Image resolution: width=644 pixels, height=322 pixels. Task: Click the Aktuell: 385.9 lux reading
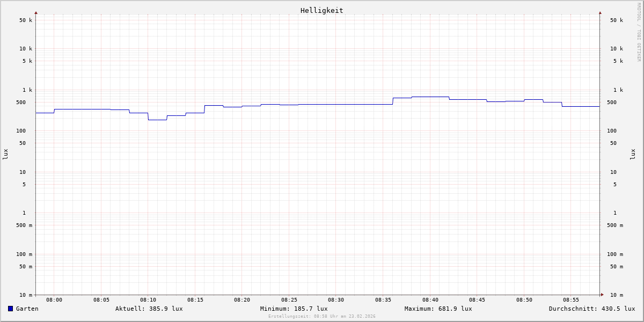coord(149,309)
